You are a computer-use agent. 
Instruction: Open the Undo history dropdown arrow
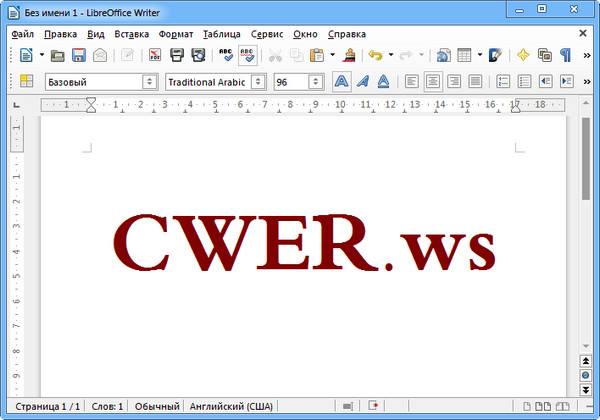click(391, 55)
